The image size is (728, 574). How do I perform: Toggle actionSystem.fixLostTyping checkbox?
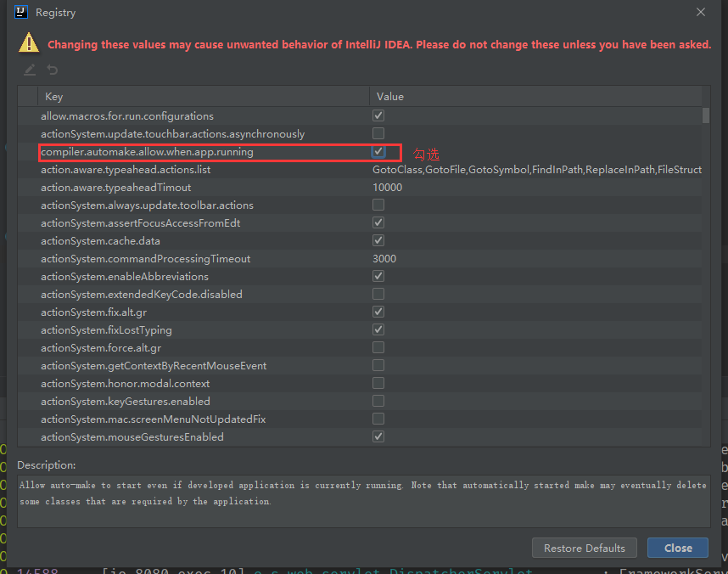click(378, 329)
